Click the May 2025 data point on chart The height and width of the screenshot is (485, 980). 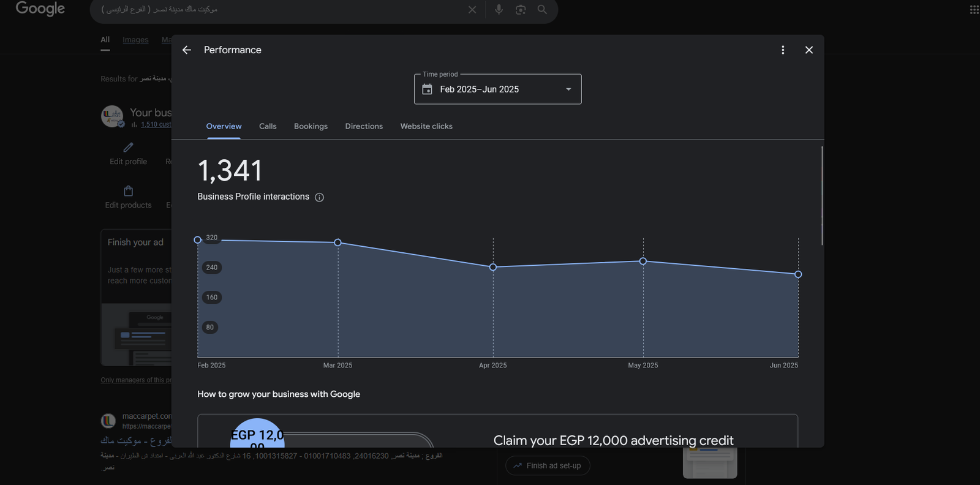(x=643, y=261)
